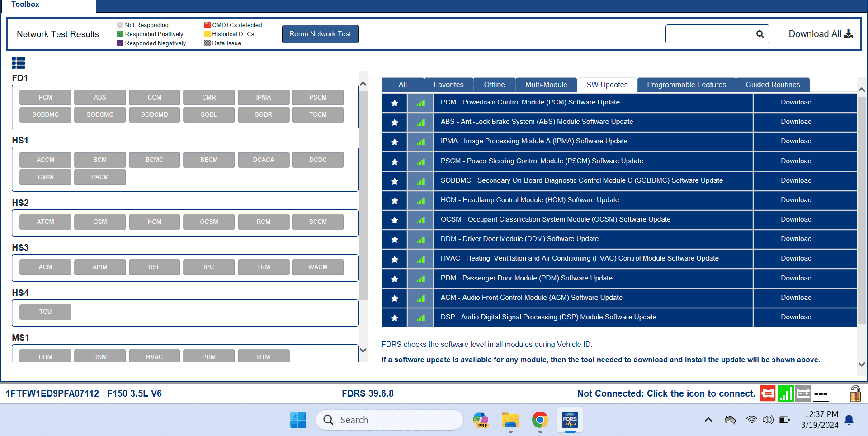Show hidden system tray icons chevron
The width and height of the screenshot is (868, 436).
(x=708, y=420)
